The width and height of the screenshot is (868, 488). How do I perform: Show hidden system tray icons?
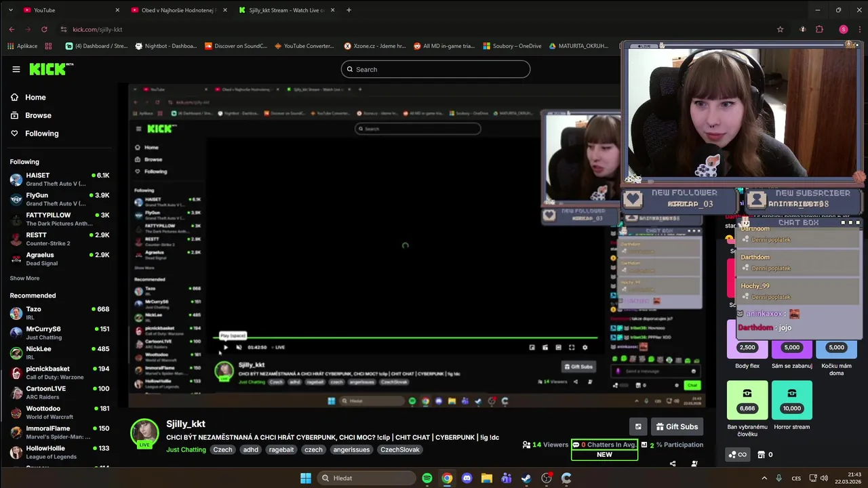(764, 478)
